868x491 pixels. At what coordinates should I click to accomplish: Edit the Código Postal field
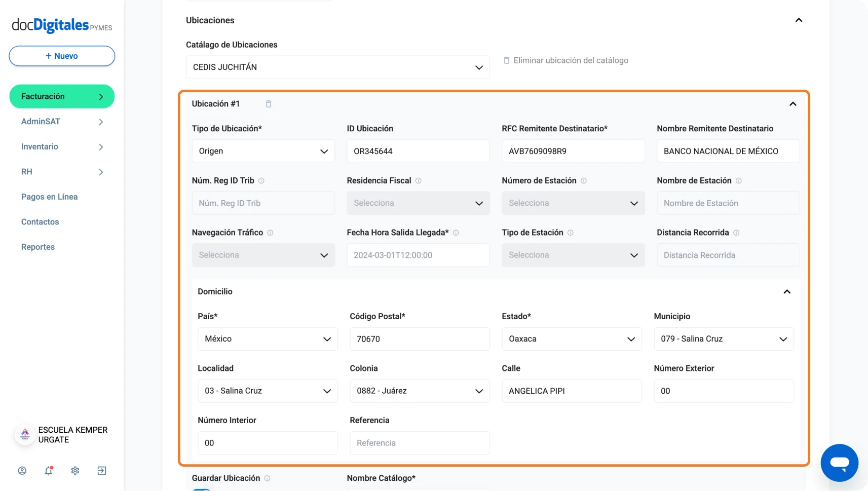(x=420, y=339)
